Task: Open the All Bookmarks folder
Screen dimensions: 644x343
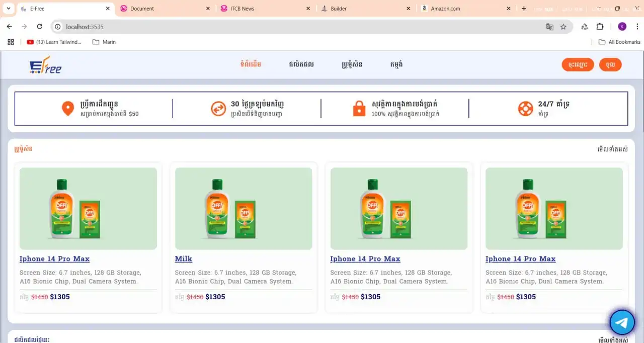Action: pyautogui.click(x=619, y=42)
